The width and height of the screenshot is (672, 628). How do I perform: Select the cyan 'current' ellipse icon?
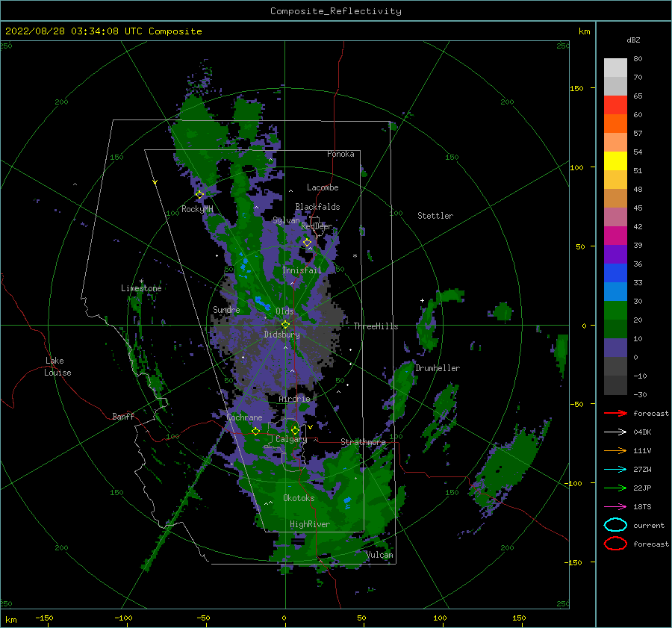click(615, 525)
